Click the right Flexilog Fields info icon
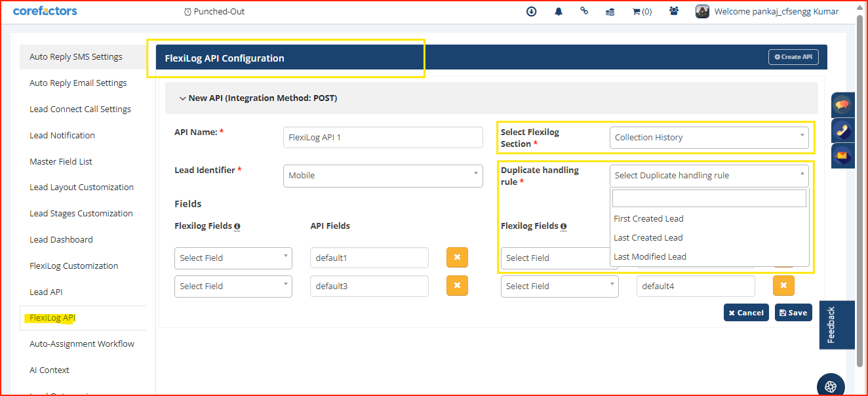The image size is (868, 396). pos(563,226)
